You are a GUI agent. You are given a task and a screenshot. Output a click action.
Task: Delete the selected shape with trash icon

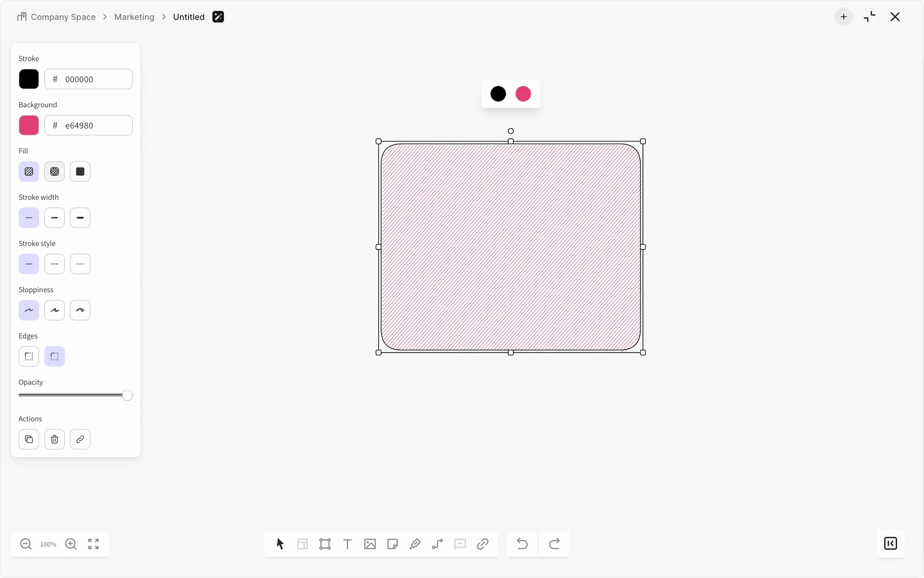tap(54, 439)
